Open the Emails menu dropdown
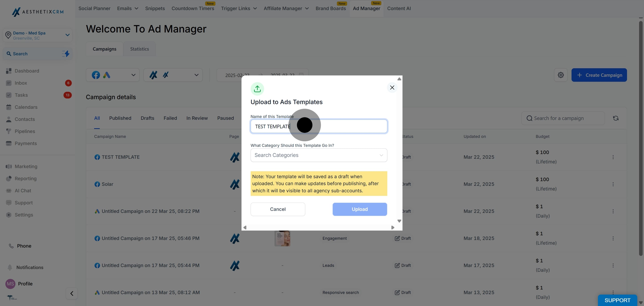This screenshot has height=306, width=644. coord(128,9)
